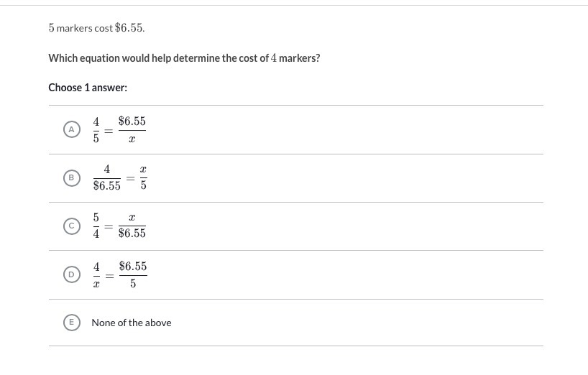The image size is (588, 375).
Task: Click the x/5 fraction in choice B
Action: (143, 177)
